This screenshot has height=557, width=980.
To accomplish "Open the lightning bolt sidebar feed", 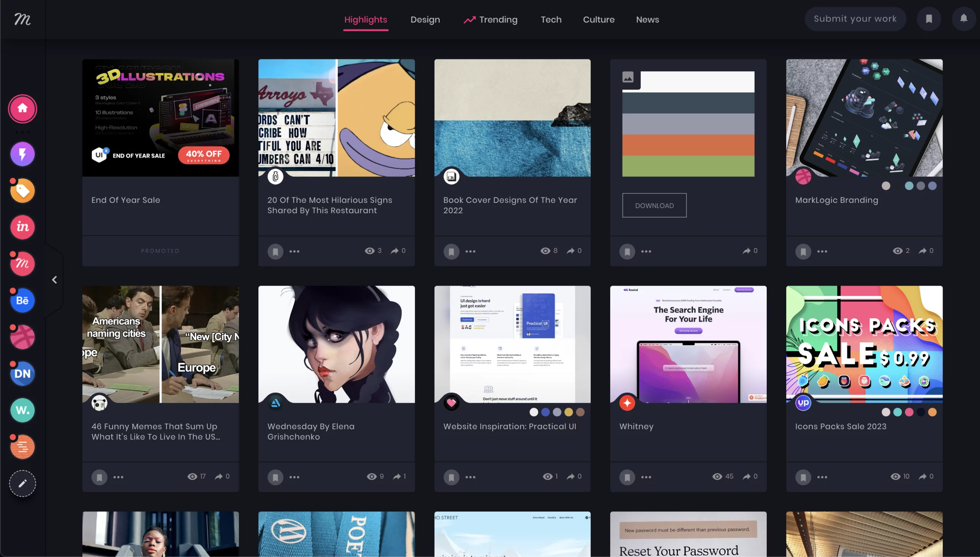I will click(x=22, y=154).
